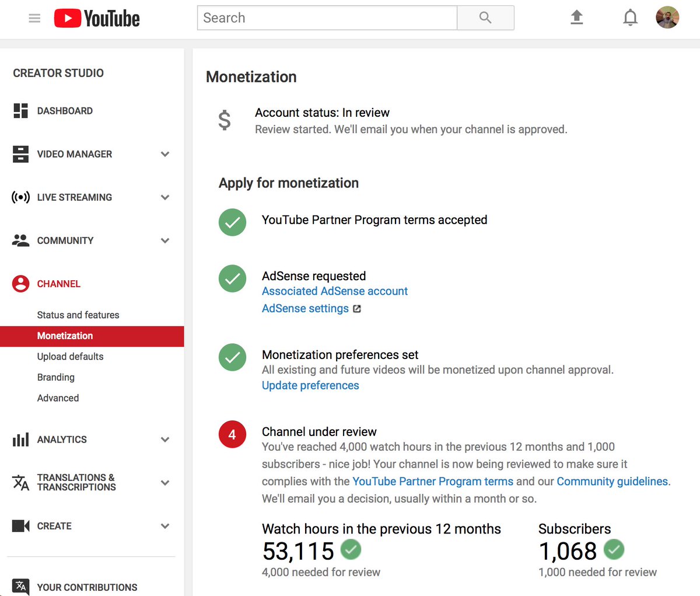Click the Create camera icon

click(20, 526)
